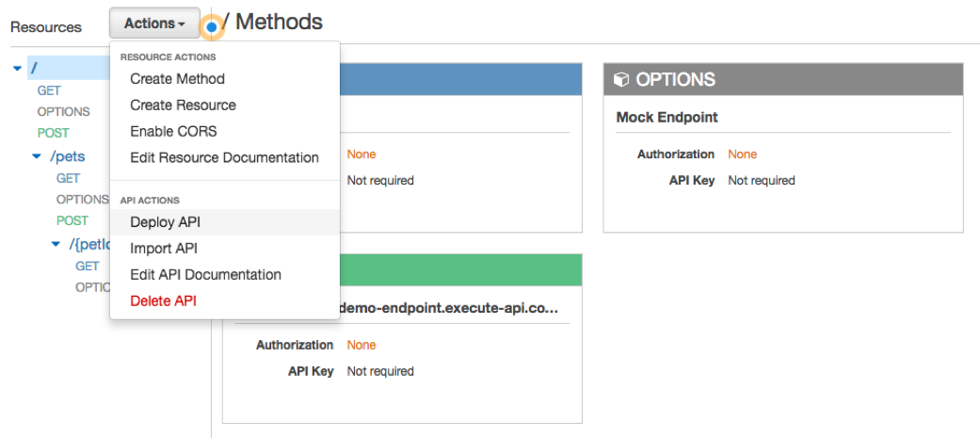Image resolution: width=980 pixels, height=438 pixels.
Task: Click the blue hint dot beside Actions
Action: pos(212,27)
